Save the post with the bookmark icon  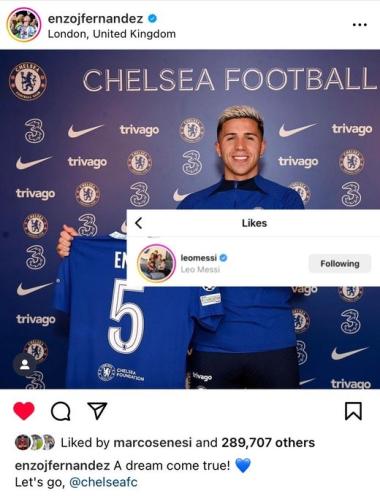point(353,411)
